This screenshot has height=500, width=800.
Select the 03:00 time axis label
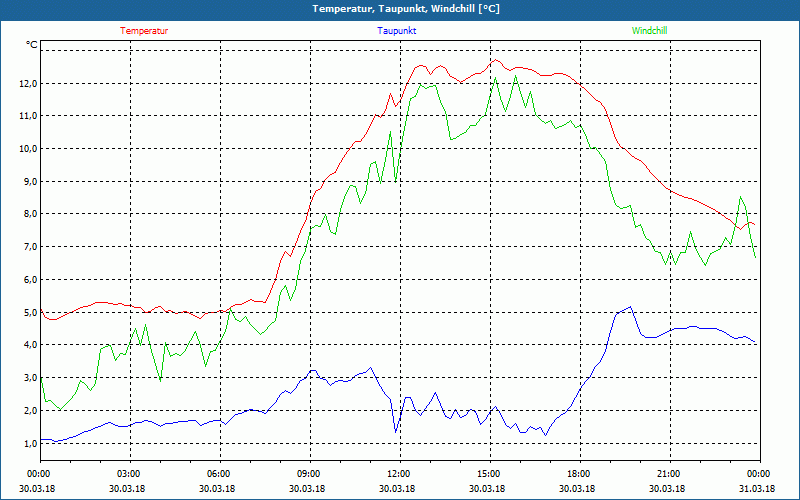(129, 474)
